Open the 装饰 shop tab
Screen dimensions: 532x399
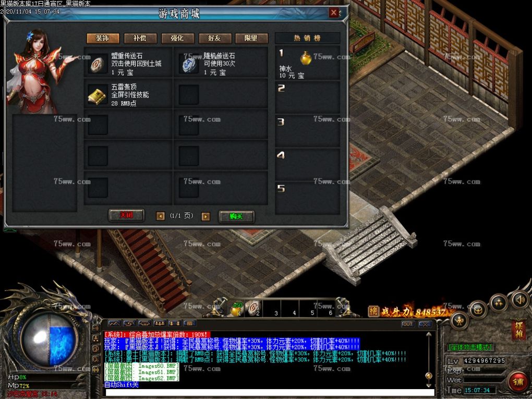click(x=103, y=38)
